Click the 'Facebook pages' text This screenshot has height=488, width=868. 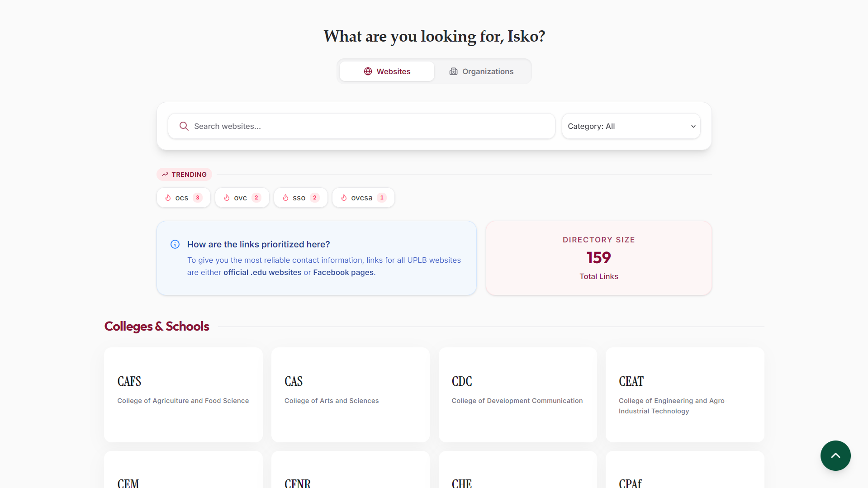tap(343, 272)
